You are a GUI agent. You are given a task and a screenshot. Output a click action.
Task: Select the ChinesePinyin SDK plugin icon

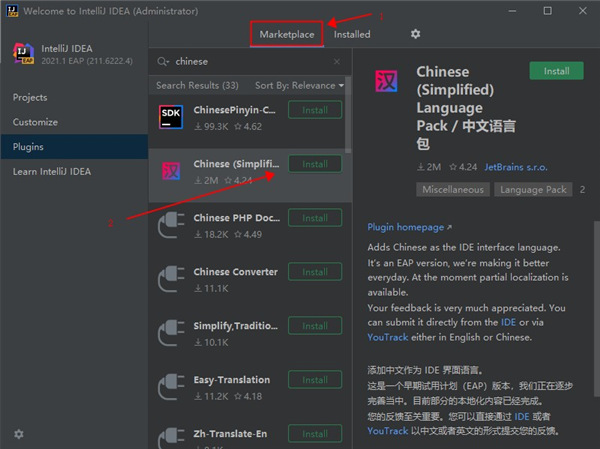tap(171, 118)
